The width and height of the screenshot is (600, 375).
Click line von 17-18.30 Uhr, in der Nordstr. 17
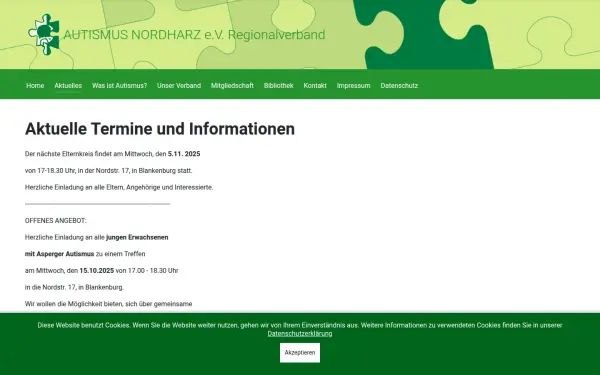coord(108,171)
